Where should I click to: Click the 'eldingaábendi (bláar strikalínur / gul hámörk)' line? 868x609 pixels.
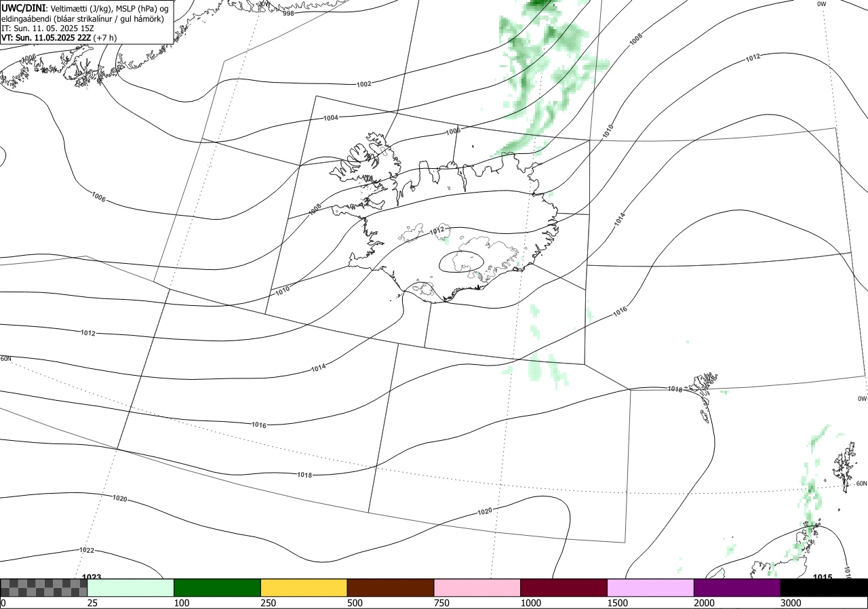82,18
